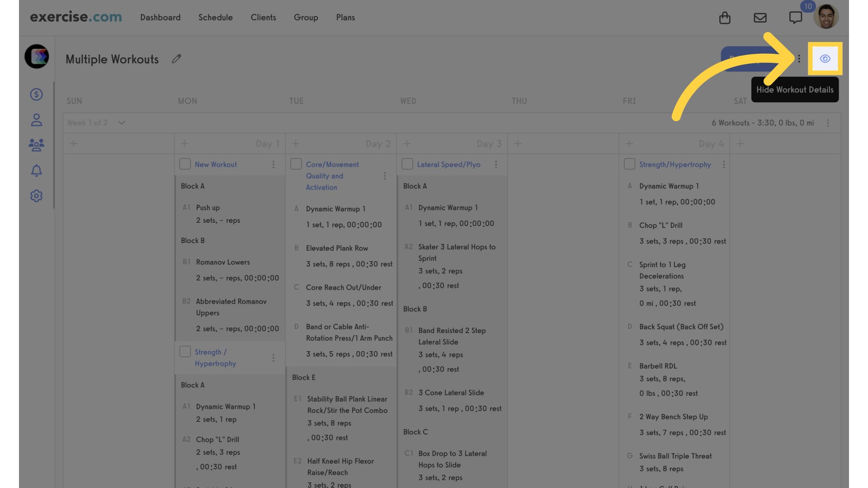Select the Plans menu tab
868x488 pixels.
pyautogui.click(x=345, y=17)
